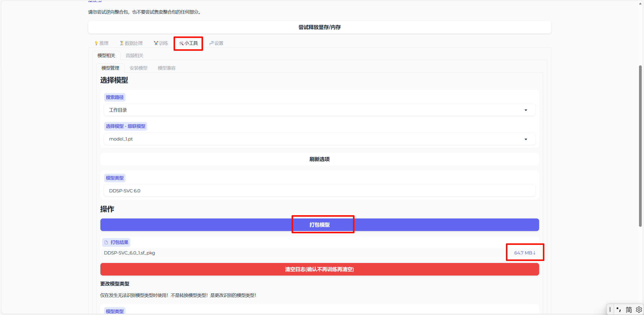Click the 刷新选项 refresh button

pyautogui.click(x=319, y=159)
